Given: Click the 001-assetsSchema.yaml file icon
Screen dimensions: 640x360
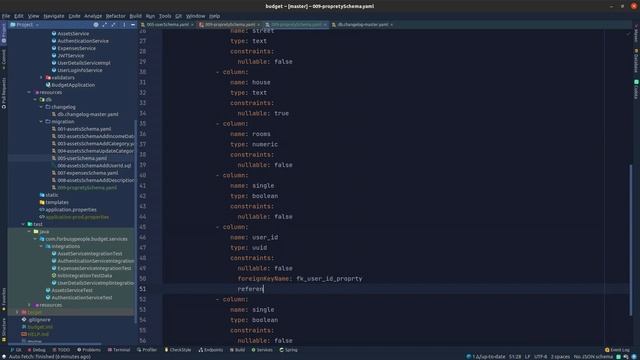Looking at the screenshot, I should pos(54,129).
